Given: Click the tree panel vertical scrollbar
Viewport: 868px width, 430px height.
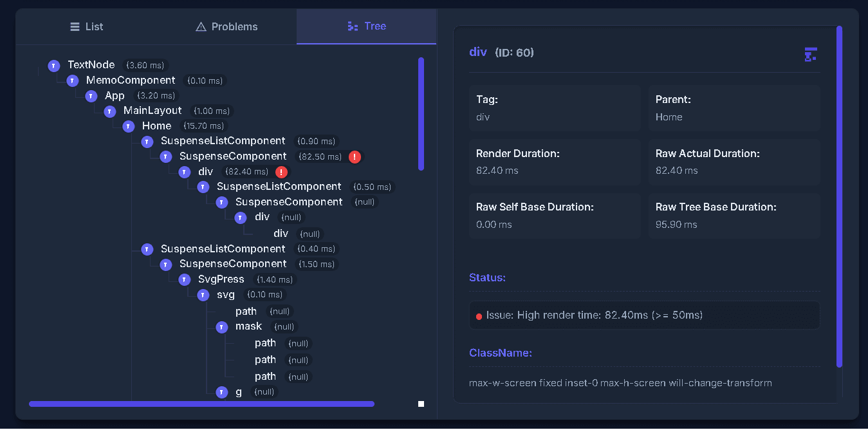Looking at the screenshot, I should pos(421,114).
